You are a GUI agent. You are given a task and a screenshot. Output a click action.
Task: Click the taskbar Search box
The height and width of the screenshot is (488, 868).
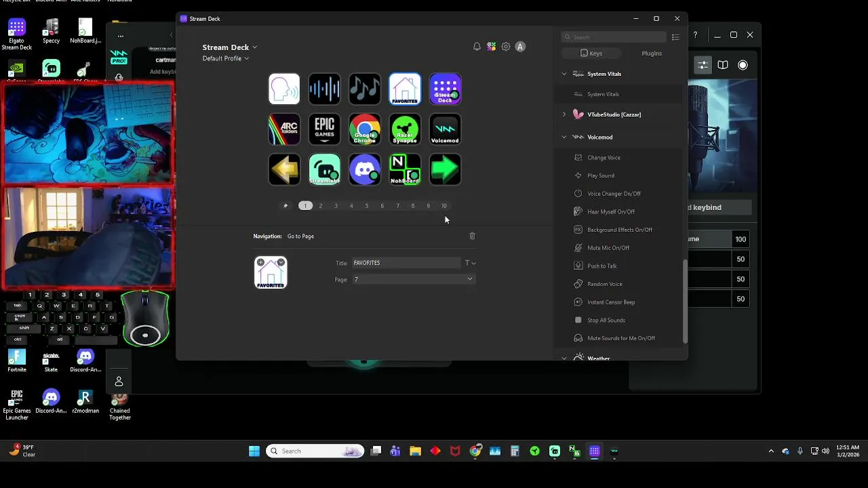point(315,451)
